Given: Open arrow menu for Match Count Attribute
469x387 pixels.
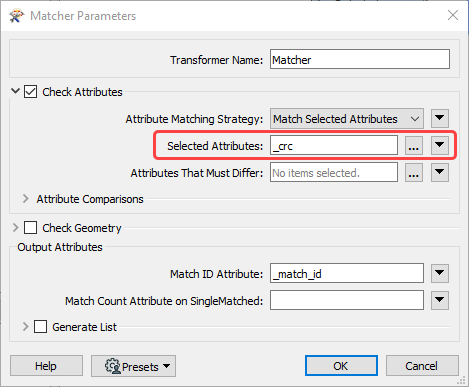Looking at the screenshot, I should point(440,300).
